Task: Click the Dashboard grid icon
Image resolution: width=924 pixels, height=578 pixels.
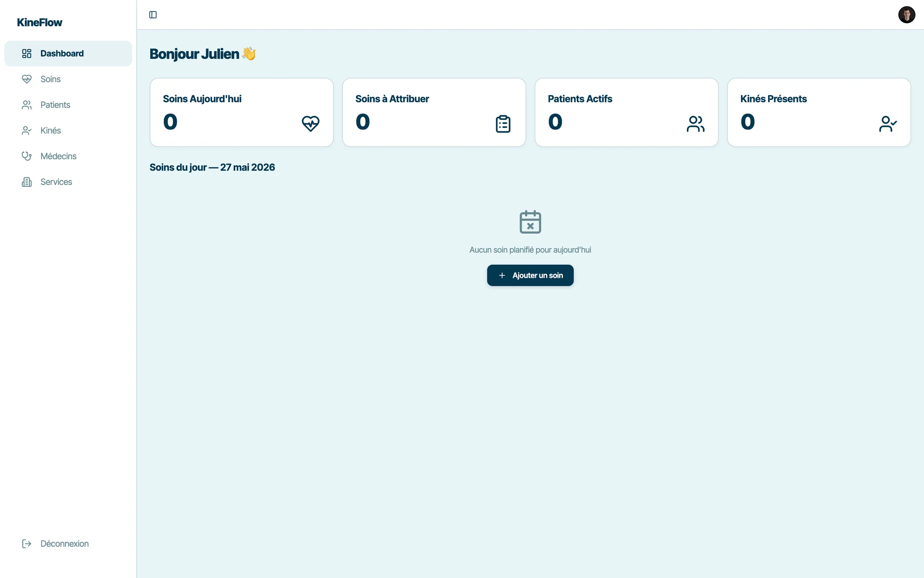Action: point(27,53)
